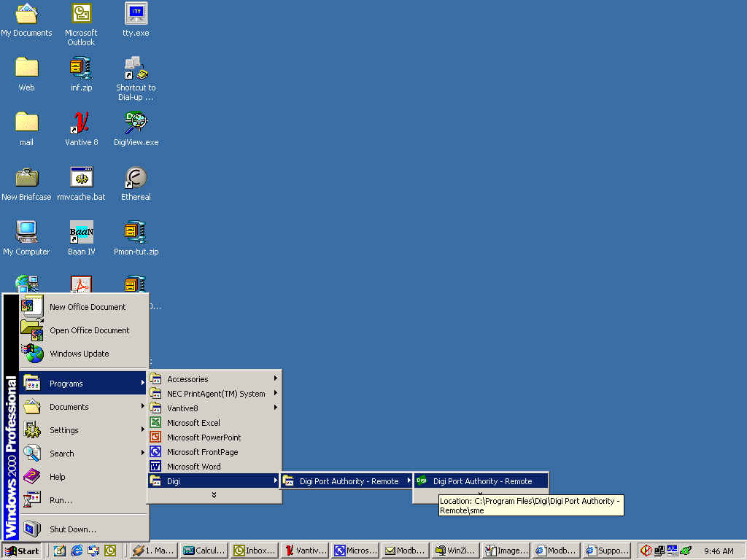This screenshot has height=560, width=747.
Task: Launch the Vantive 8 desktop shortcut
Action: 81,123
